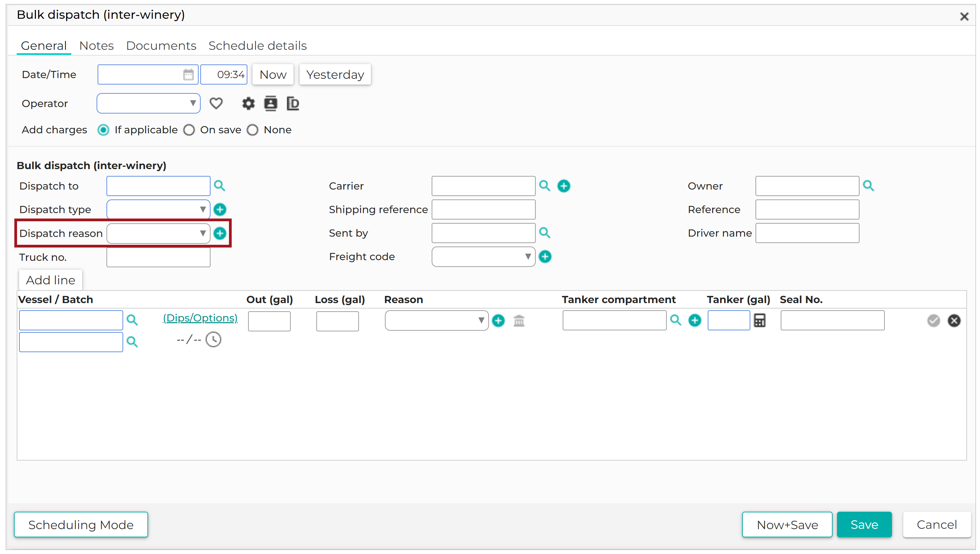Focus the Driver name input field
Image resolution: width=980 pixels, height=554 pixels.
[x=807, y=233]
